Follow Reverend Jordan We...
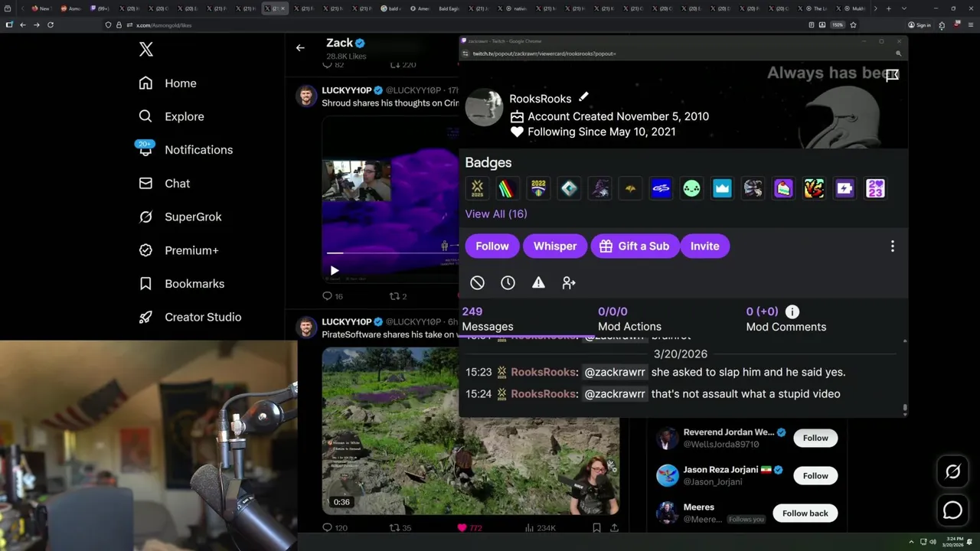The width and height of the screenshot is (980, 551). coord(815,438)
